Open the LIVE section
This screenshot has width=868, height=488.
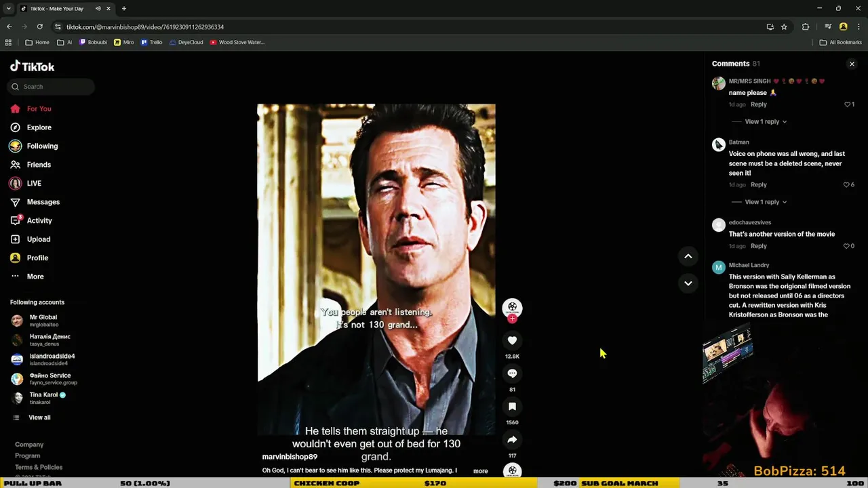tap(26, 183)
